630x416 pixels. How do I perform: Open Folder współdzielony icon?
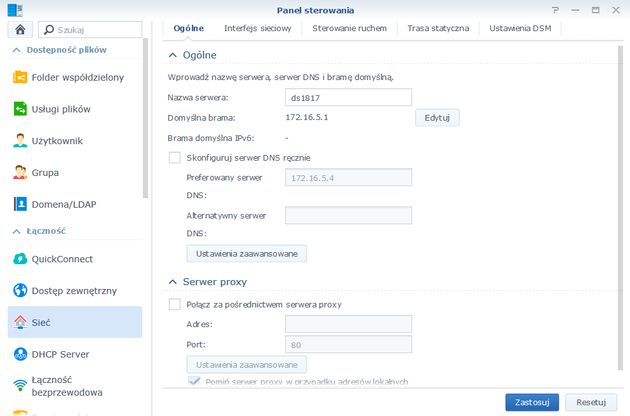pos(20,77)
